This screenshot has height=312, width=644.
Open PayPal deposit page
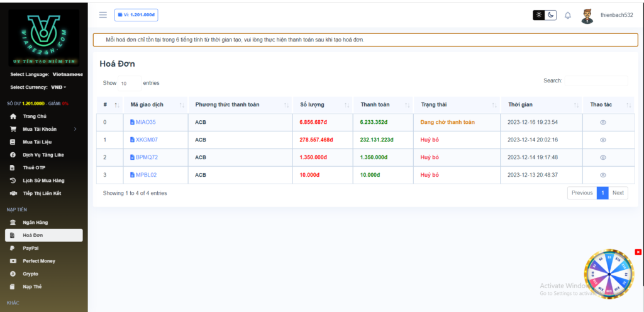(x=31, y=248)
